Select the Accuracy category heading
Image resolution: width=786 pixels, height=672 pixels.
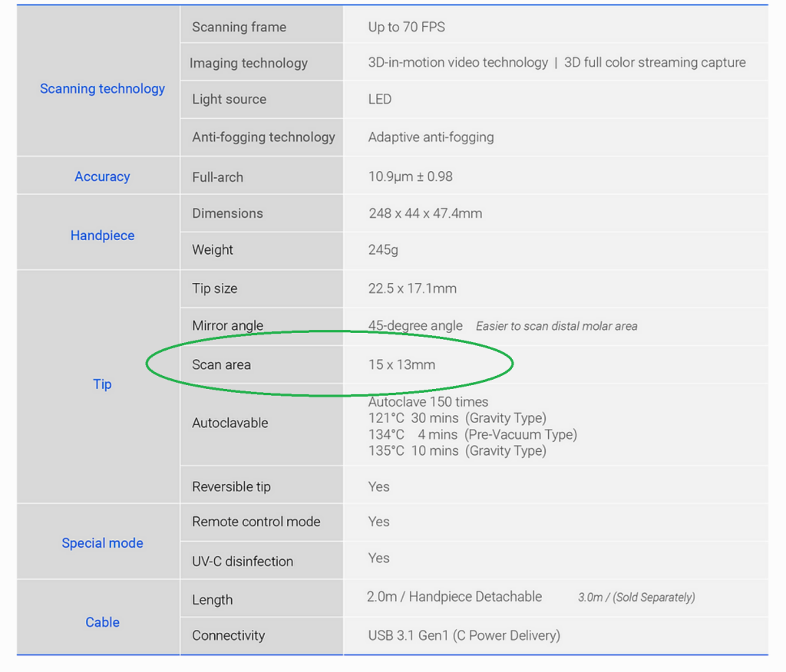[102, 176]
